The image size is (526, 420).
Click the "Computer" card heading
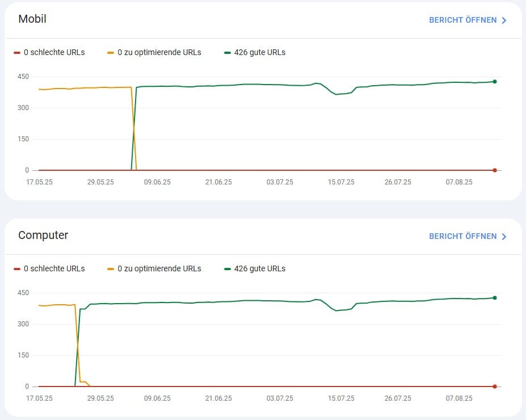click(x=43, y=236)
